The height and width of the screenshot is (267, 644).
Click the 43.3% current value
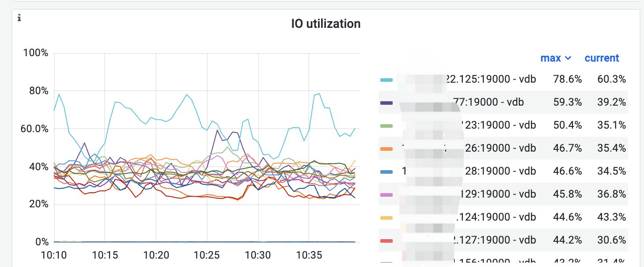611,217
